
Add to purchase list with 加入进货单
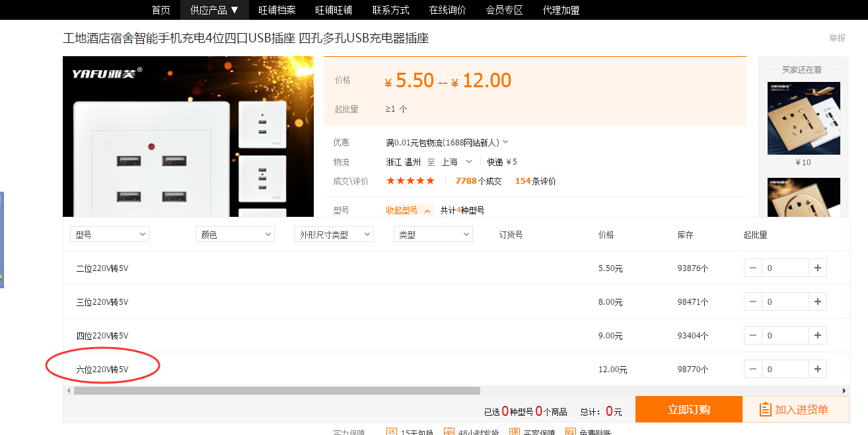tap(795, 410)
